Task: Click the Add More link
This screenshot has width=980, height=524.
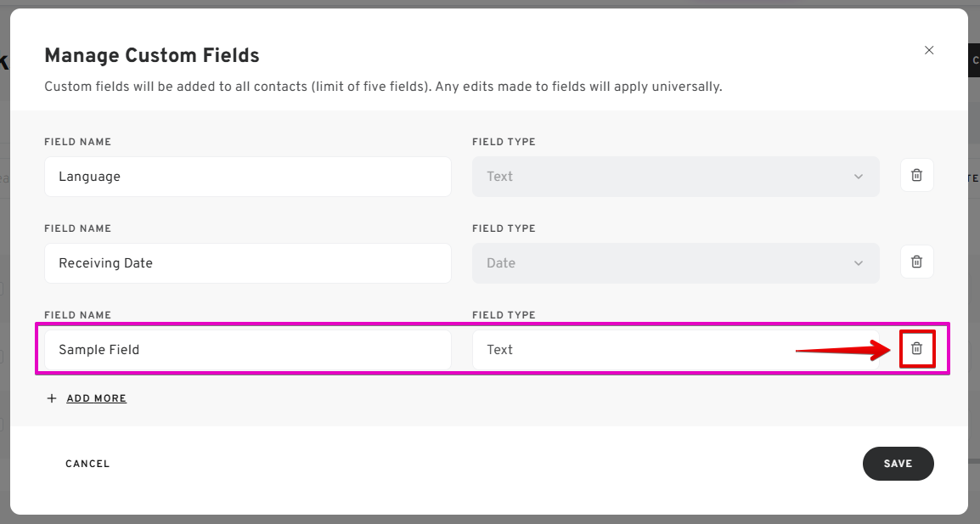Action: 96,398
